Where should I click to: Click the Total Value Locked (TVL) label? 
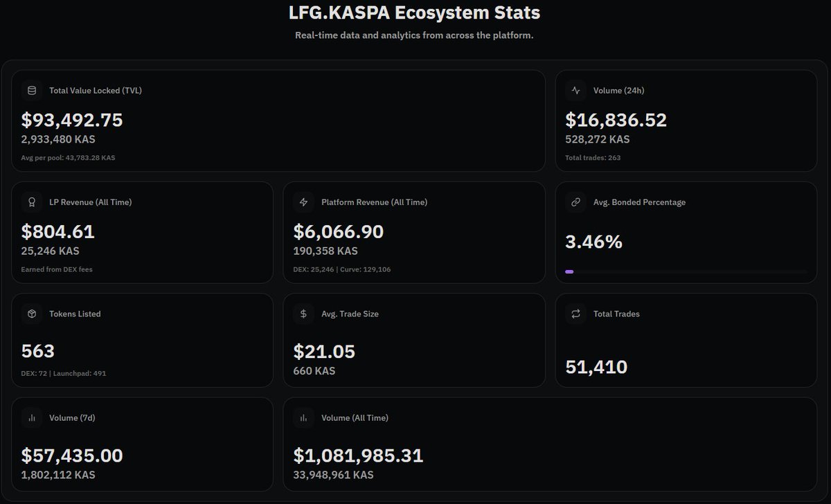(96, 91)
